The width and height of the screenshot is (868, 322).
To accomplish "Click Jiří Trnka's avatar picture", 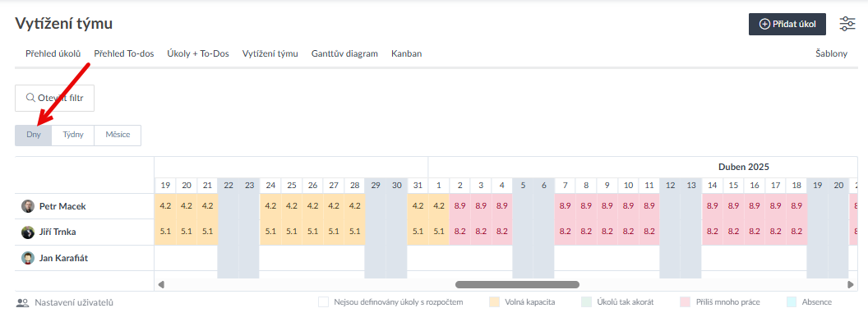I will click(x=28, y=232).
